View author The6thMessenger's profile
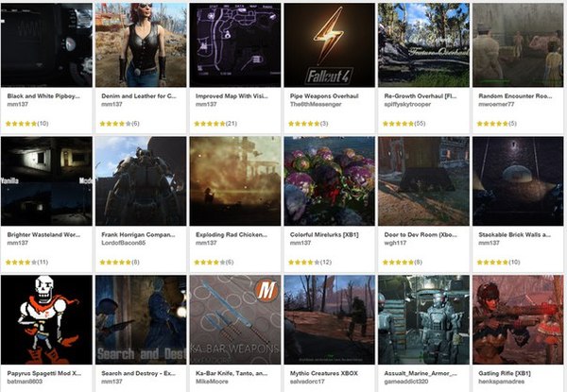 tap(316, 105)
